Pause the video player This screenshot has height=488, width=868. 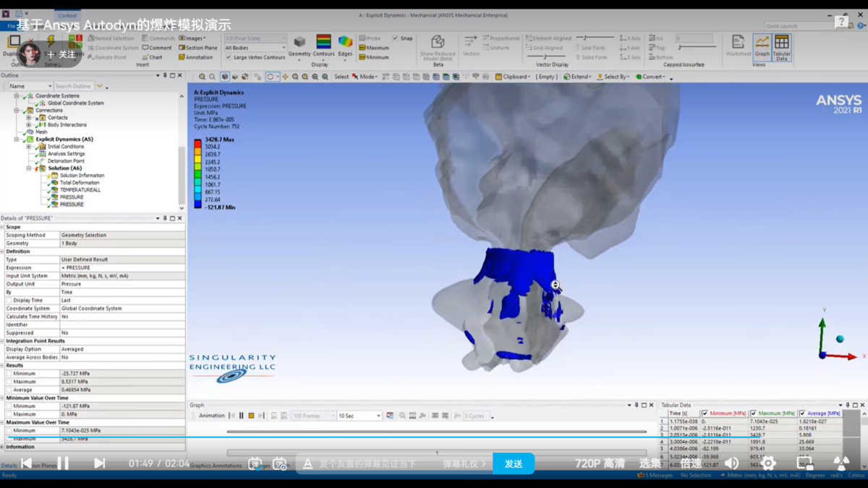tap(63, 463)
